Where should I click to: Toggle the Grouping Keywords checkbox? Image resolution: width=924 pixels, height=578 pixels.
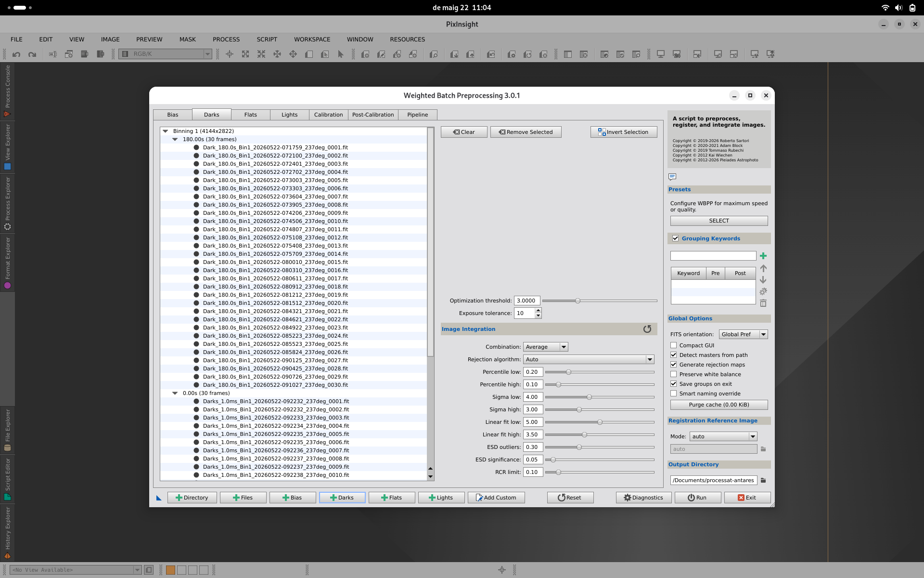[676, 238]
